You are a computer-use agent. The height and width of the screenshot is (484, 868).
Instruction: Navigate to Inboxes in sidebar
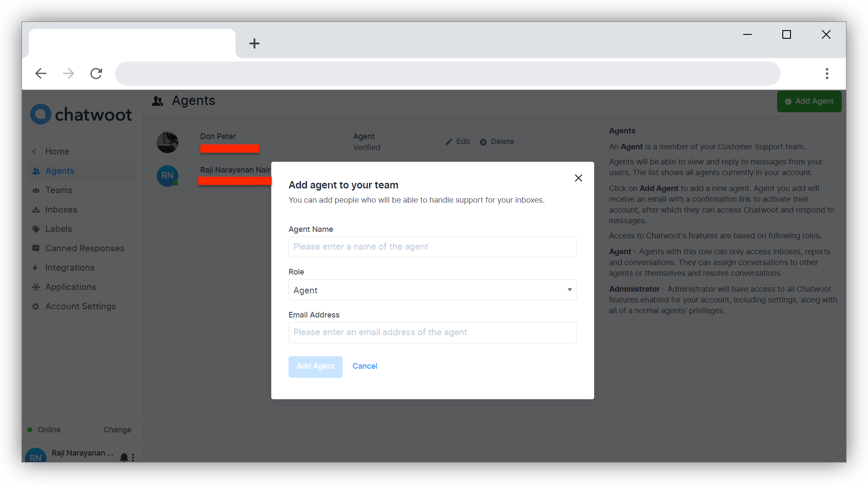click(61, 209)
